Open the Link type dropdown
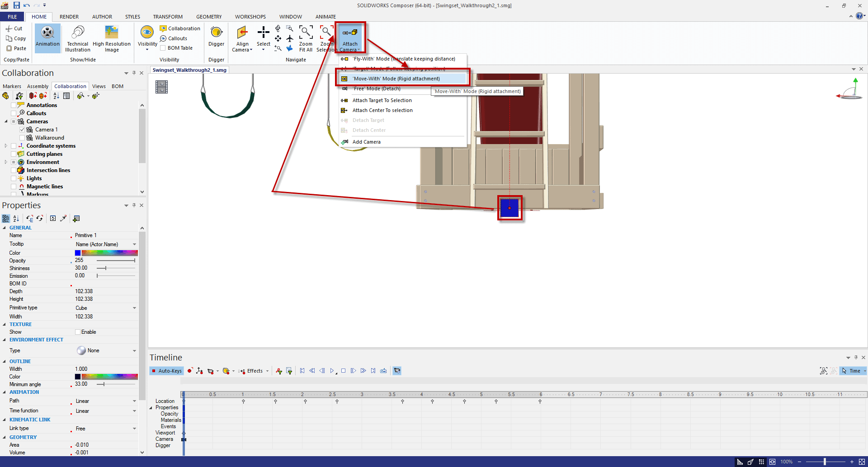868x467 pixels. [x=134, y=429]
